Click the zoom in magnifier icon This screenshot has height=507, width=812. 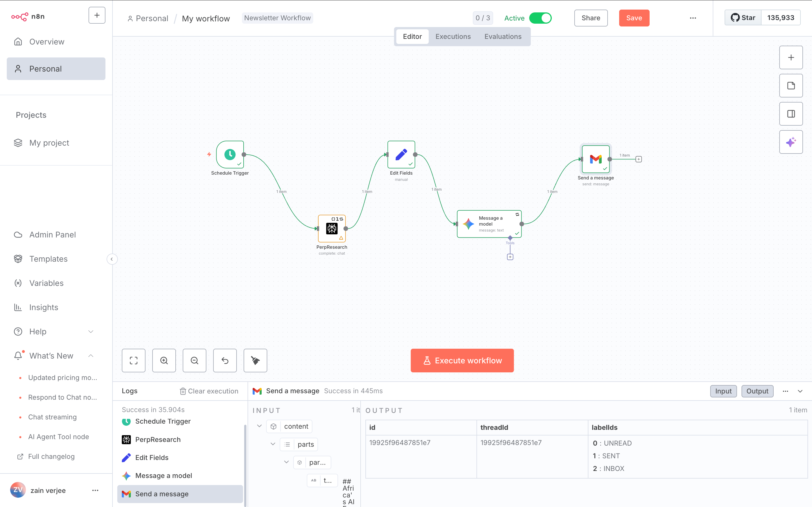(164, 361)
